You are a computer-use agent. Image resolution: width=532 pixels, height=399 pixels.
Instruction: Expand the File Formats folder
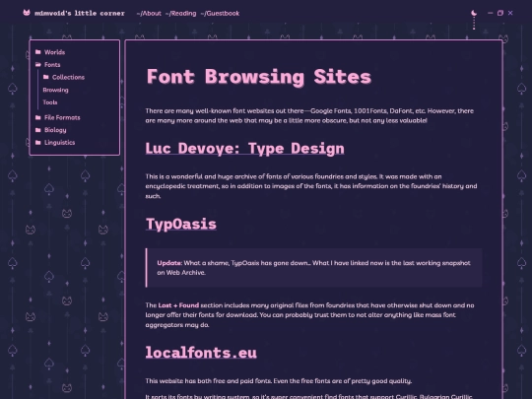coord(62,118)
